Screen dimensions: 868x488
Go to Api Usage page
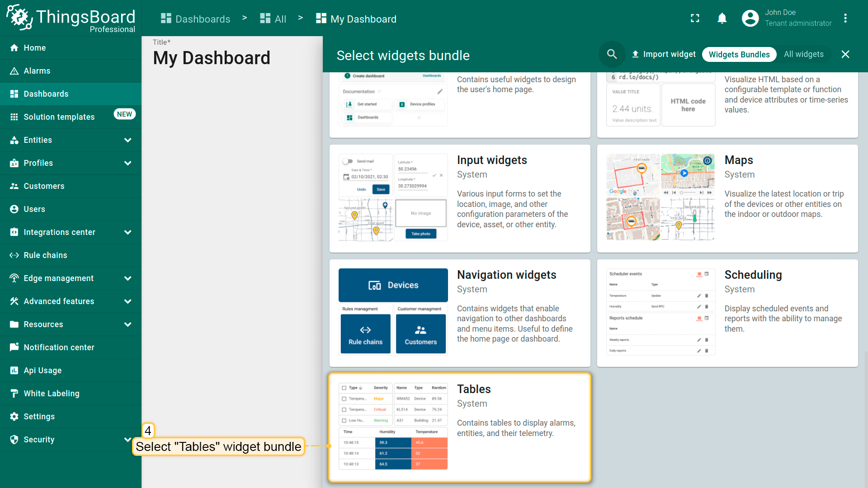tap(42, 371)
